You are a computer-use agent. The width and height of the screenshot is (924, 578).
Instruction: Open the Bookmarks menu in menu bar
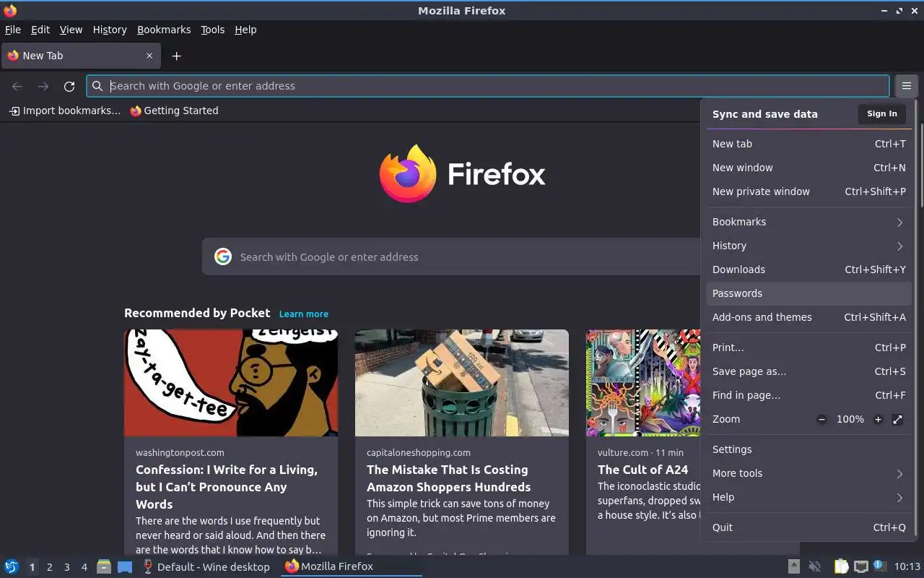coord(164,30)
